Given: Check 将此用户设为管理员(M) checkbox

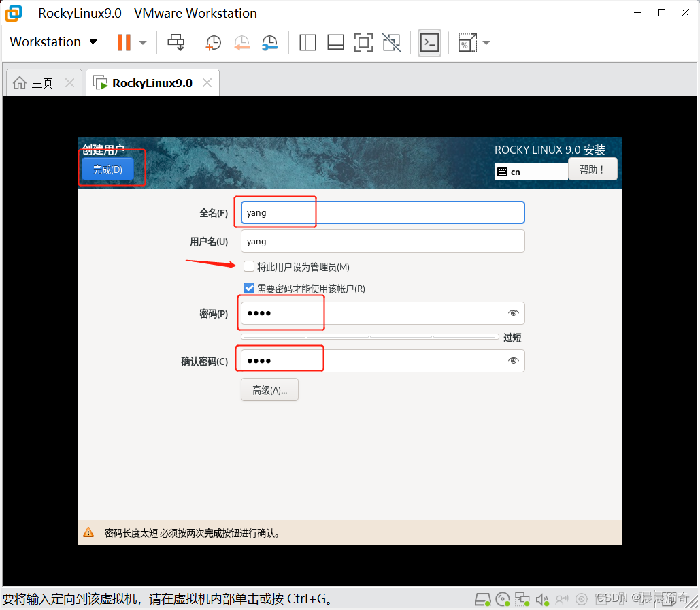Looking at the screenshot, I should (249, 267).
